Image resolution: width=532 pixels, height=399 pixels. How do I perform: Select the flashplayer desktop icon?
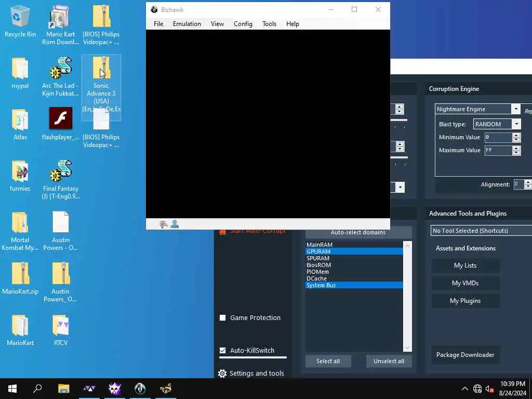pyautogui.click(x=60, y=124)
